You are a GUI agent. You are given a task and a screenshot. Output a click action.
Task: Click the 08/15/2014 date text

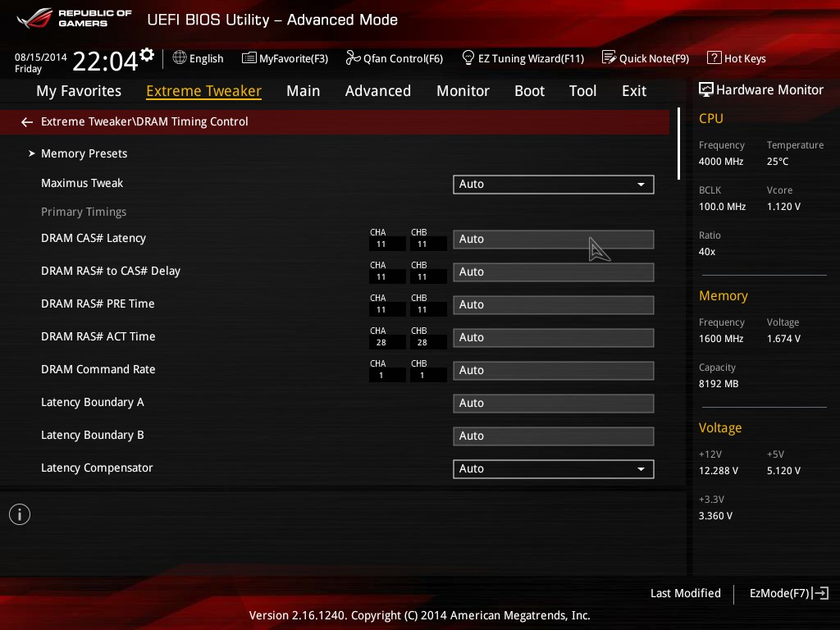tap(41, 57)
